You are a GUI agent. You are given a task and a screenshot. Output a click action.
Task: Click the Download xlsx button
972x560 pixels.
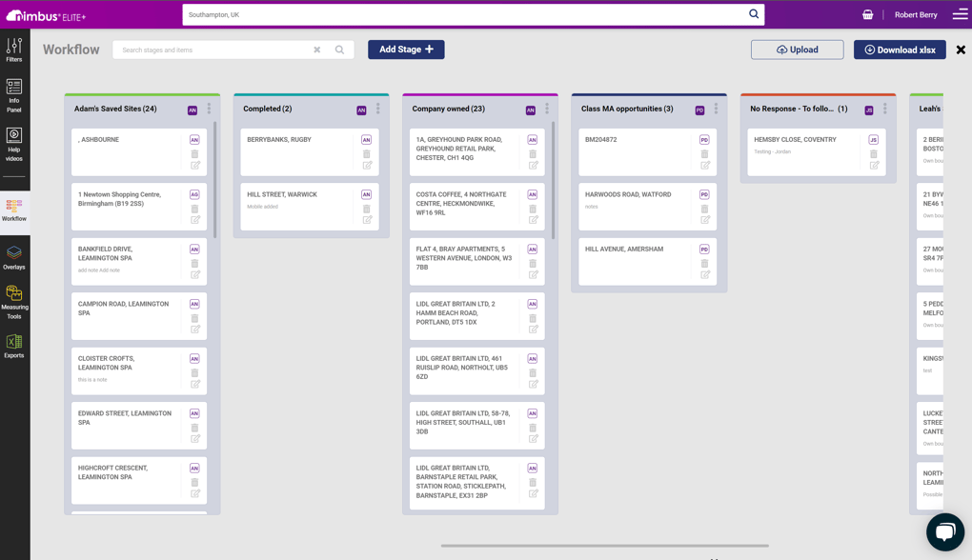899,49
